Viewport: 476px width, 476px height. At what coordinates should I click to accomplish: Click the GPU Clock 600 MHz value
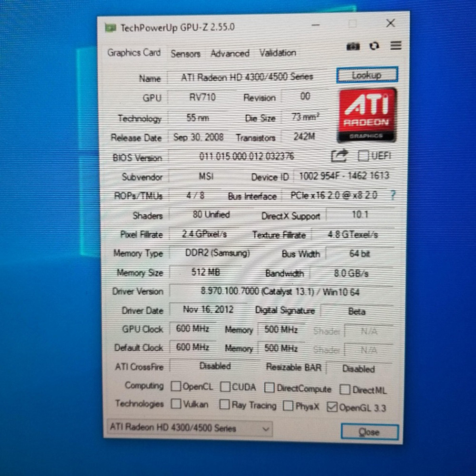coord(193,328)
